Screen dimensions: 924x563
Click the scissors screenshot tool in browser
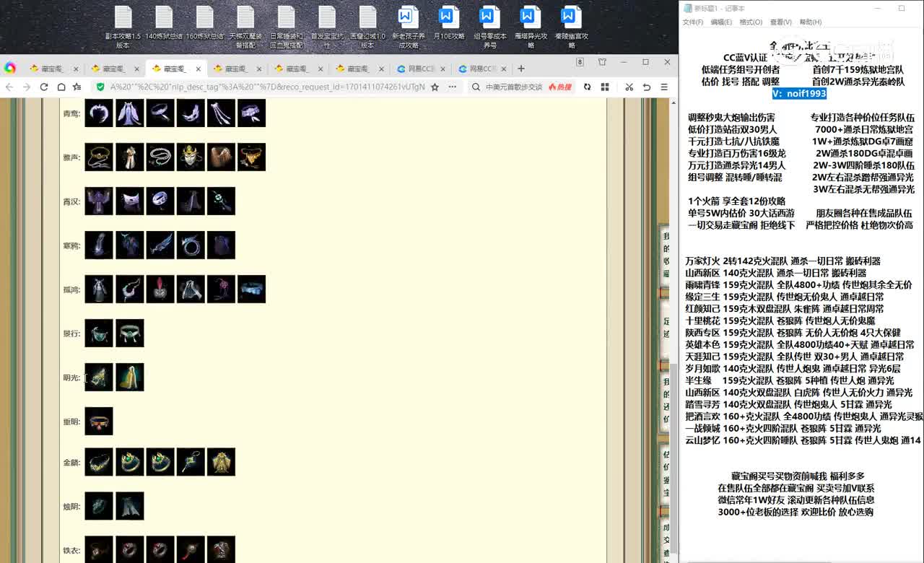629,87
